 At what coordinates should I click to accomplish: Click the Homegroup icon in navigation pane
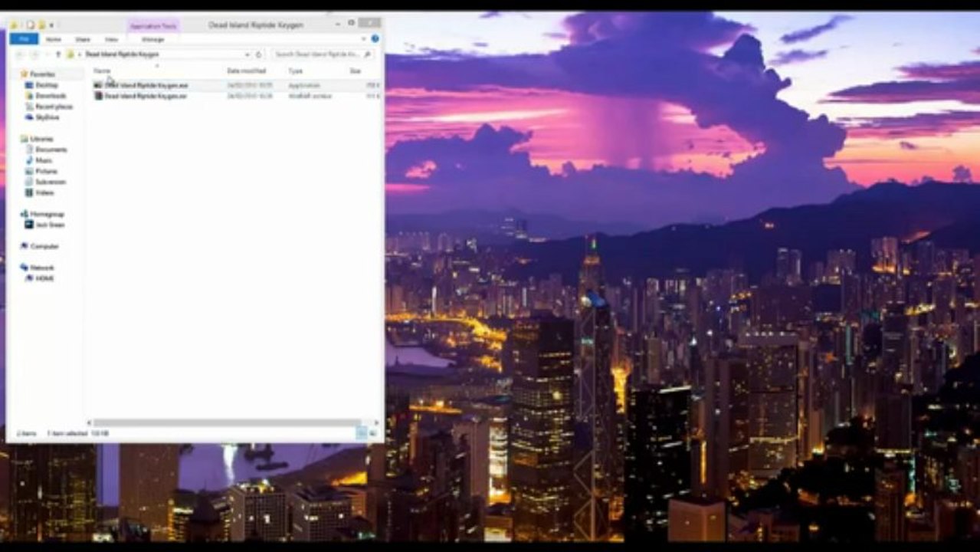(x=25, y=214)
